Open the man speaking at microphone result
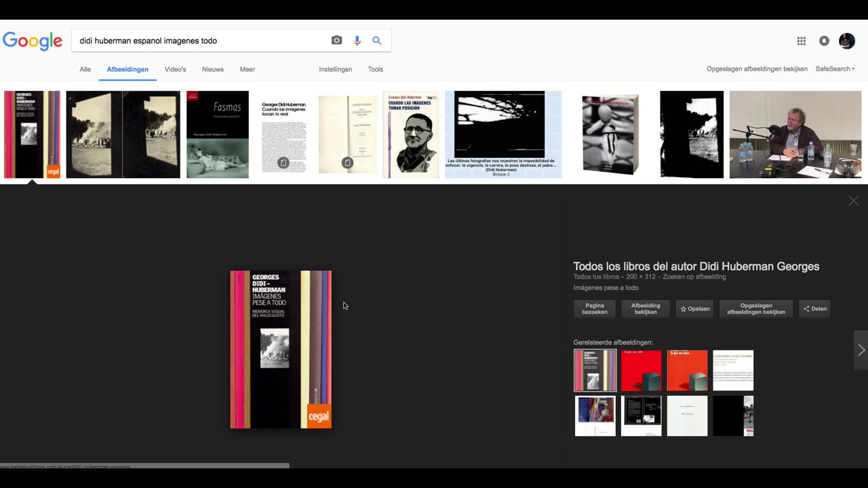The image size is (868, 488). (795, 134)
